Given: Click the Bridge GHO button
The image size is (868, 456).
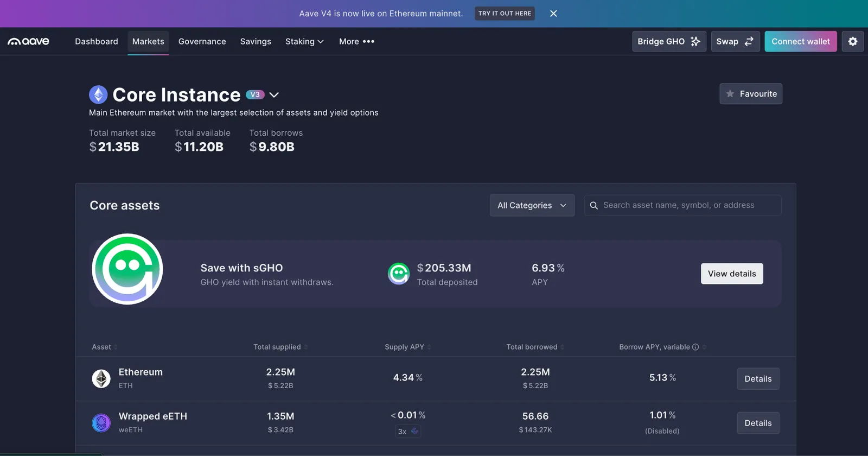Looking at the screenshot, I should tap(669, 41).
